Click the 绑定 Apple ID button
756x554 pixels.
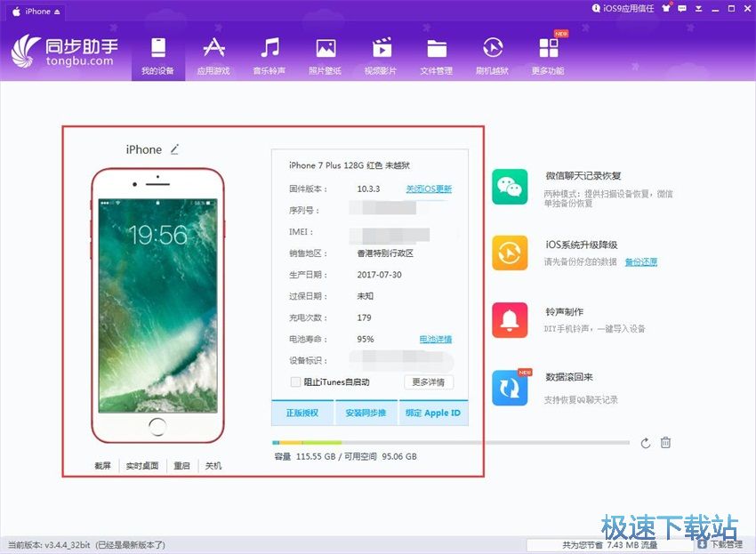[433, 413]
